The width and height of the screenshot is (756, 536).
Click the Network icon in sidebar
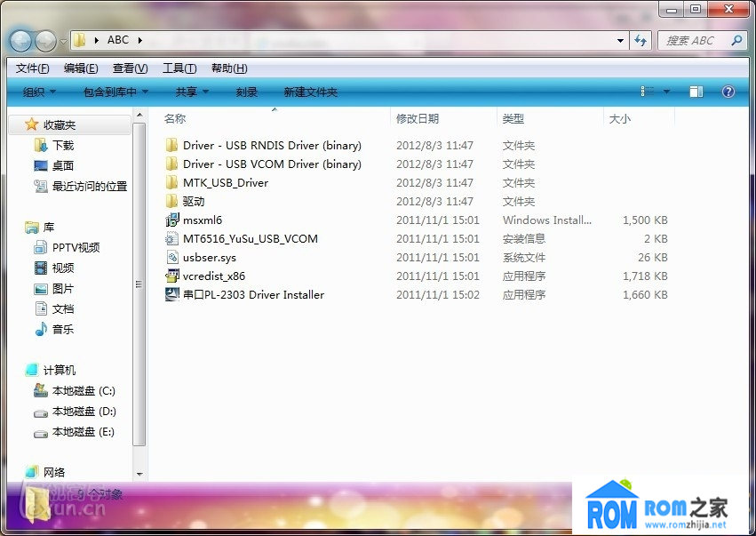pyautogui.click(x=32, y=472)
